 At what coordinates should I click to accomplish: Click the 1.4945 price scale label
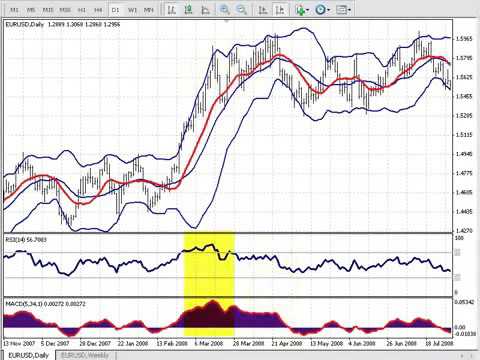464,154
